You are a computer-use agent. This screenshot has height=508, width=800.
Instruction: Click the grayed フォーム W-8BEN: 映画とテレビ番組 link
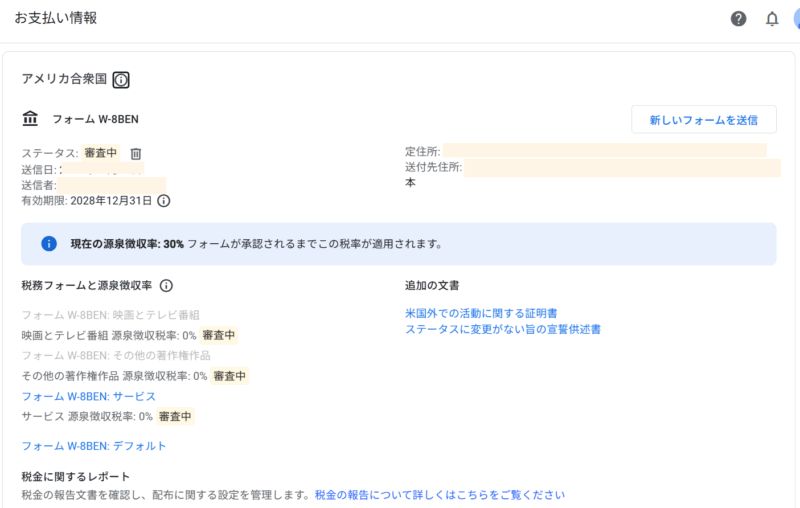(x=110, y=315)
